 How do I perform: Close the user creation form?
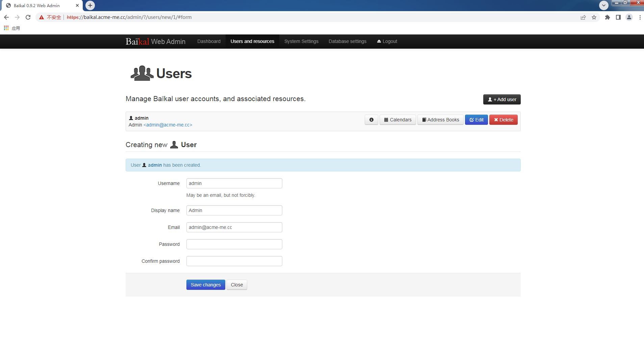tap(237, 285)
